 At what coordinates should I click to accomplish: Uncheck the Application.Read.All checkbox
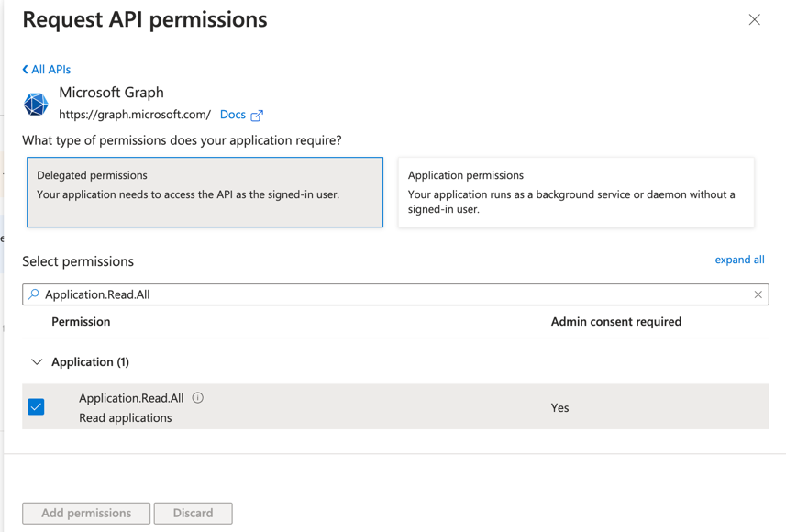point(36,406)
